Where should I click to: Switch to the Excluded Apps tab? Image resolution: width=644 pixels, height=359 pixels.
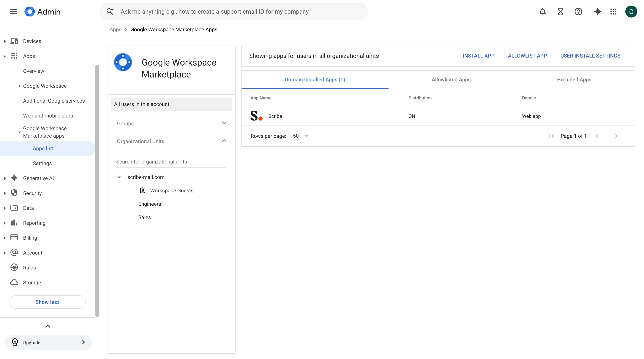(x=574, y=80)
